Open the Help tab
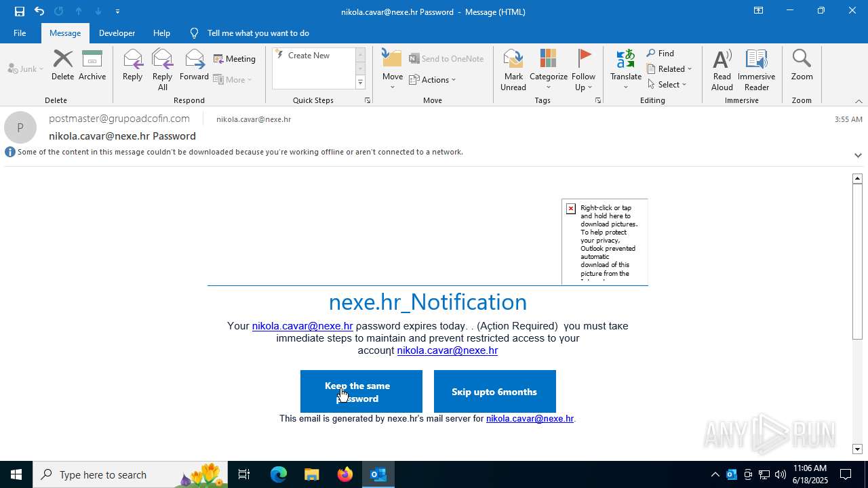Screen dimensions: 868x488 (x=161, y=33)
